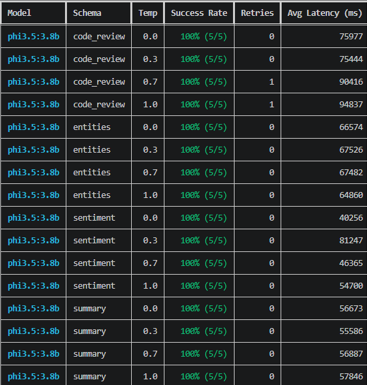367x385 pixels.
Task: Click retries value 1 in the 90416 row
Action: coord(272,82)
